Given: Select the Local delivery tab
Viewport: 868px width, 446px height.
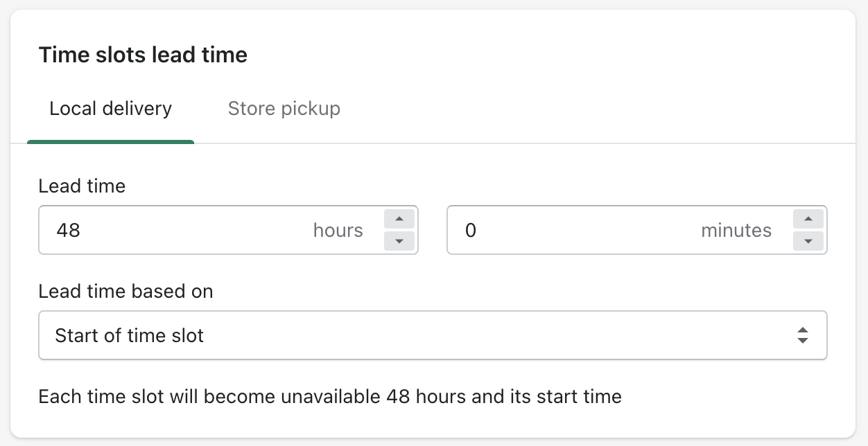Looking at the screenshot, I should [x=110, y=109].
